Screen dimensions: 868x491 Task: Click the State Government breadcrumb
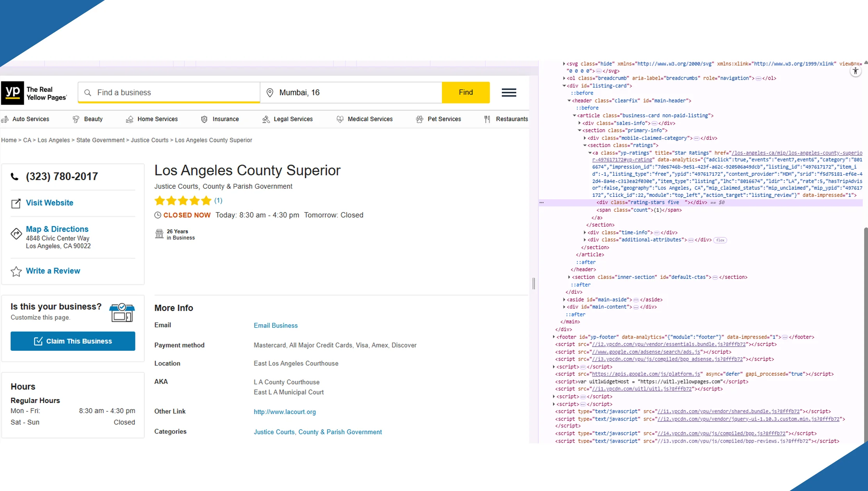coord(100,140)
